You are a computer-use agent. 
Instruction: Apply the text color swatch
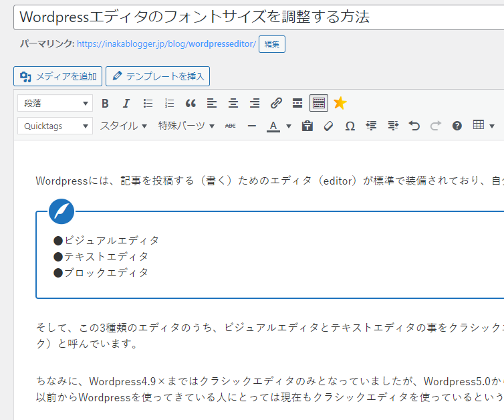tap(273, 126)
